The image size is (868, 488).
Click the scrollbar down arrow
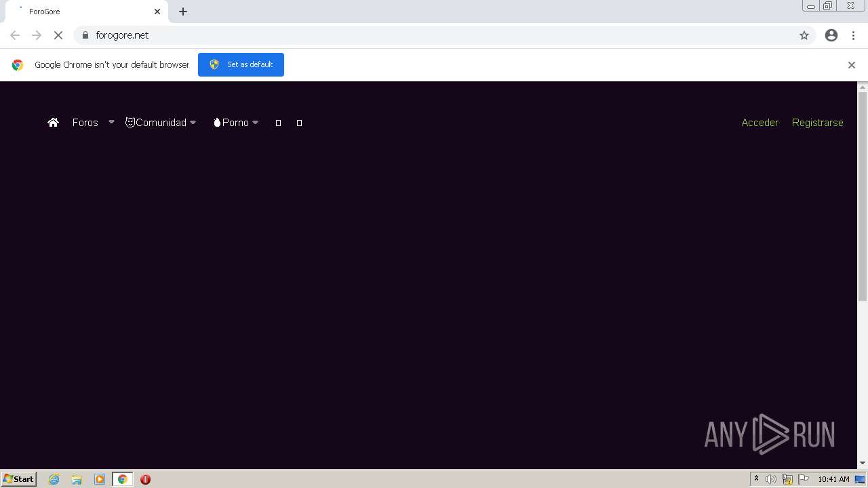863,463
